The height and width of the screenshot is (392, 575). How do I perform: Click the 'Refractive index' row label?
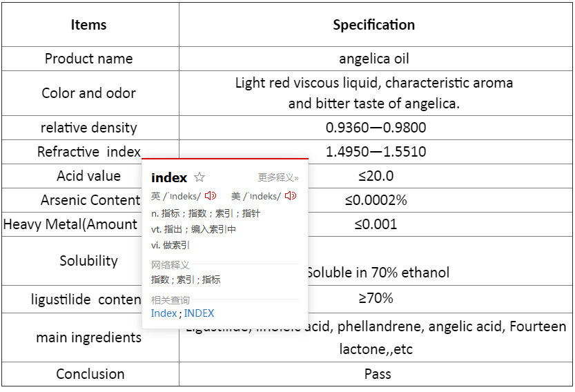[x=89, y=152]
